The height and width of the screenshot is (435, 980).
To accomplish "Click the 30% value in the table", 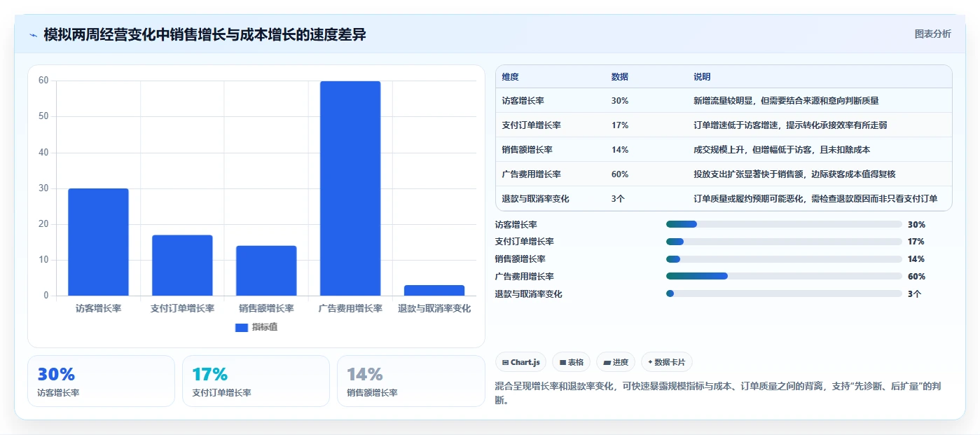I will pyautogui.click(x=620, y=100).
